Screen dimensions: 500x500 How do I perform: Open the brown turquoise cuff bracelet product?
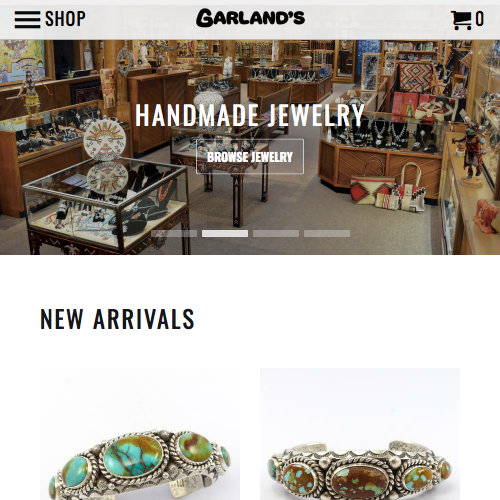coord(360,434)
